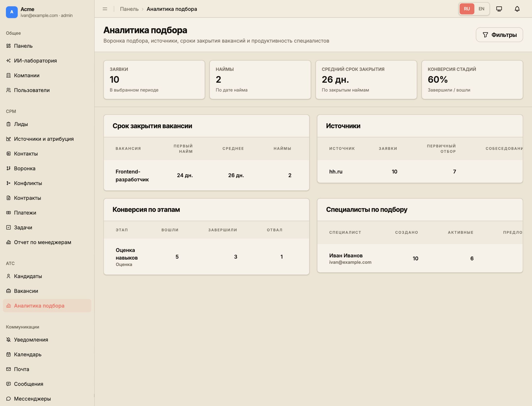This screenshot has height=406, width=532.
Task: Click the Оценка навыков stage row
Action: (206, 257)
